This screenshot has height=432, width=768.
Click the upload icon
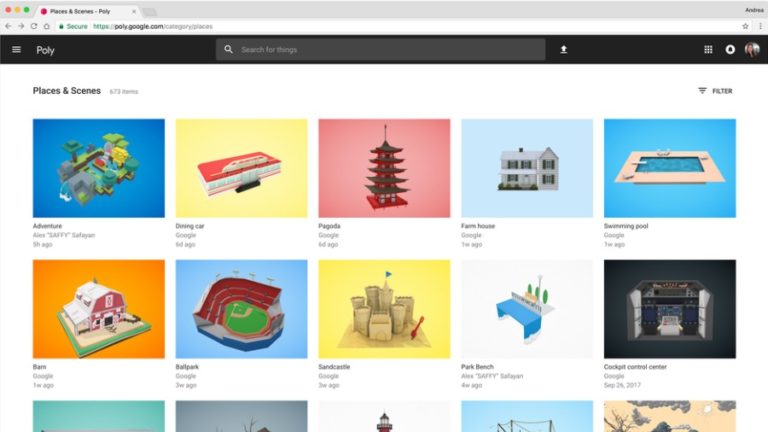click(564, 49)
